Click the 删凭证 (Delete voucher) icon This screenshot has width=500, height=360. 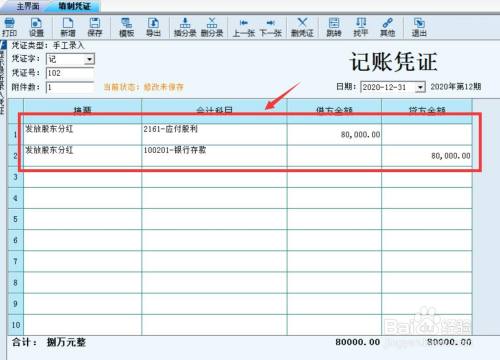tap(302, 27)
